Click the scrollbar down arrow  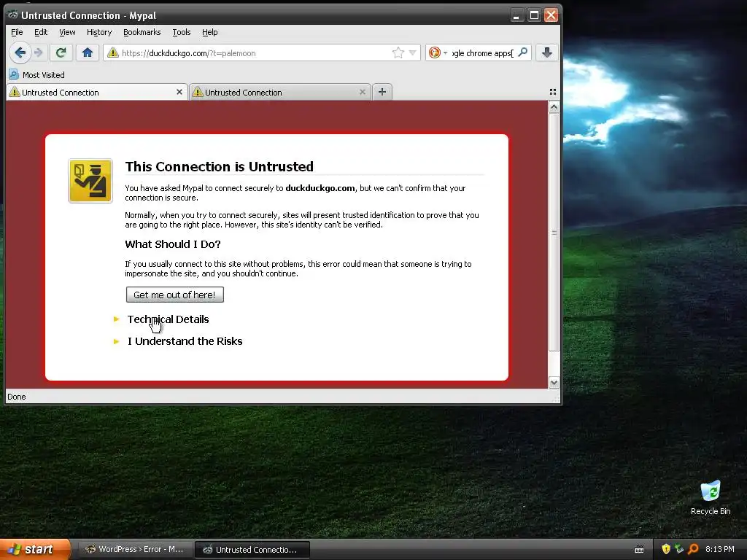coord(554,382)
